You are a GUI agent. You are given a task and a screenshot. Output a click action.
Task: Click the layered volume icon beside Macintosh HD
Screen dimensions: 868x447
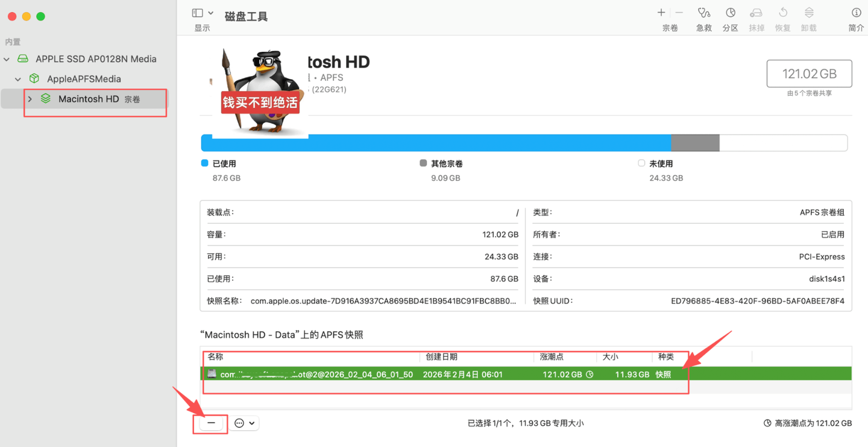46,98
